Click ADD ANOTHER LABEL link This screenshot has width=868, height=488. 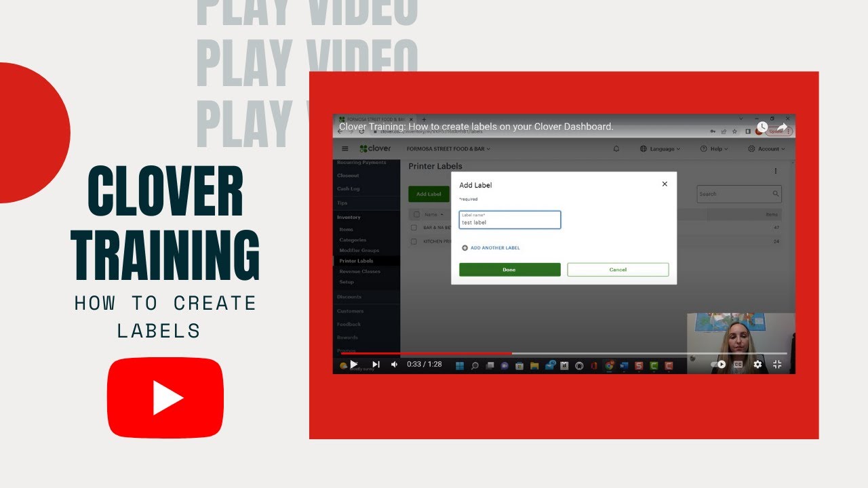tap(491, 248)
